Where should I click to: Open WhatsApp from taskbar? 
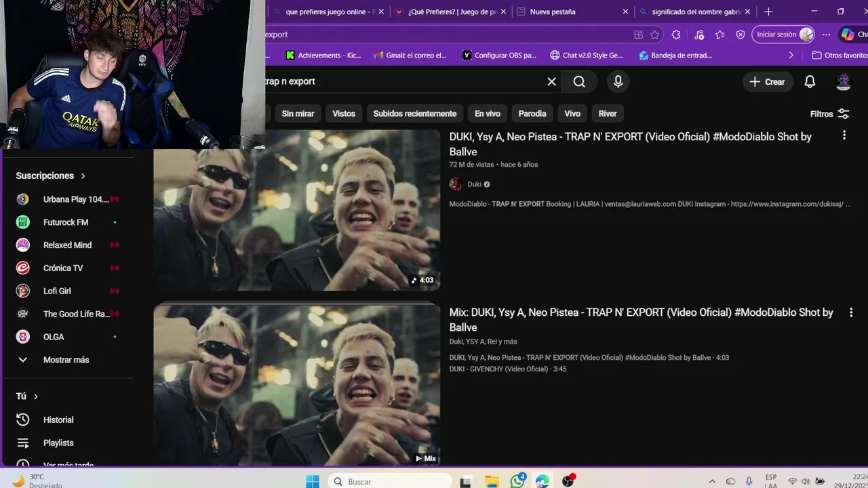pyautogui.click(x=518, y=482)
